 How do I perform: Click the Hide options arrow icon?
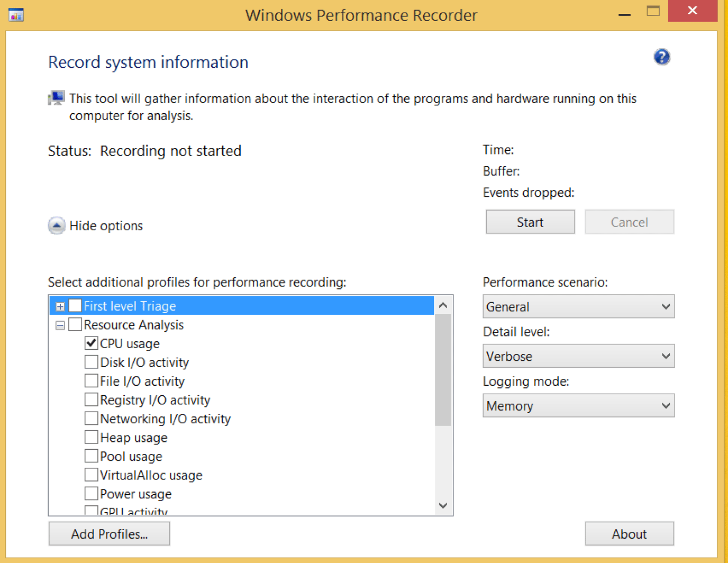coord(56,225)
